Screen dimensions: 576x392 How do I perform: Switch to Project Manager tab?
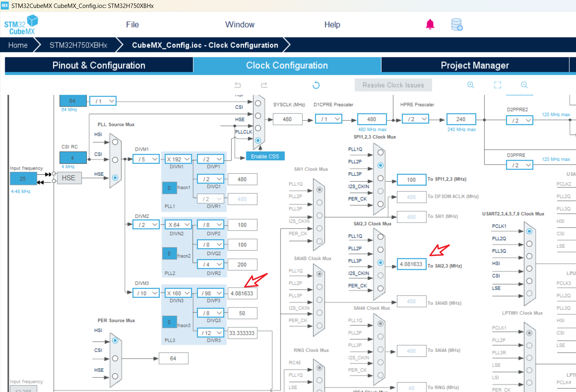click(x=475, y=65)
